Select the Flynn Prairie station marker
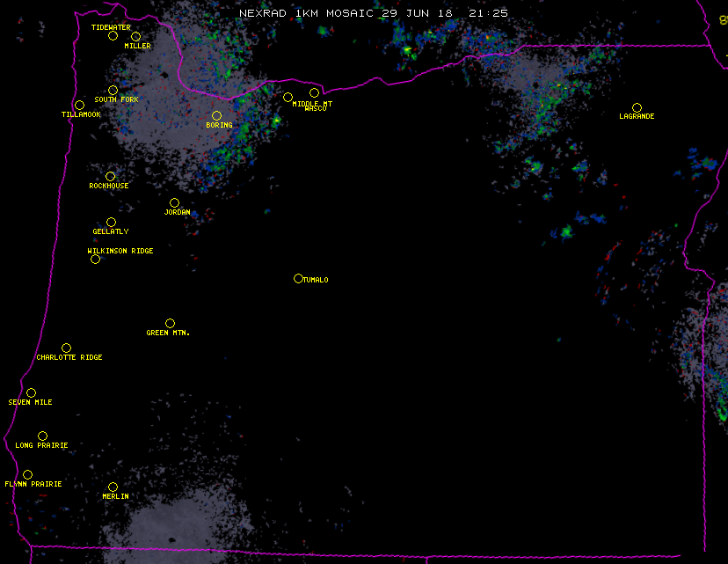This screenshot has width=728, height=564. click(27, 475)
